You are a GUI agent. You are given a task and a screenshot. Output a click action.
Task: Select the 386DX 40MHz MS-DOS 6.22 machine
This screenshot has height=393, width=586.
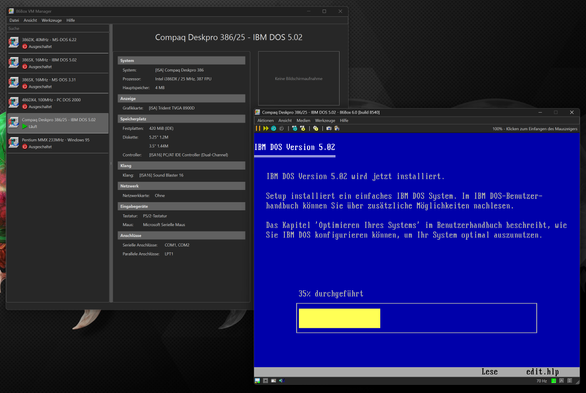(58, 43)
